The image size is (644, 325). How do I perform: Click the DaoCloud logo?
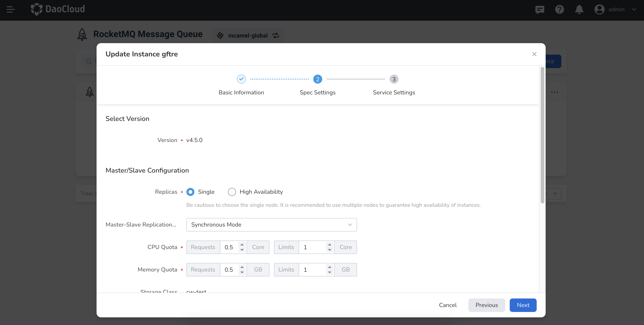(58, 9)
